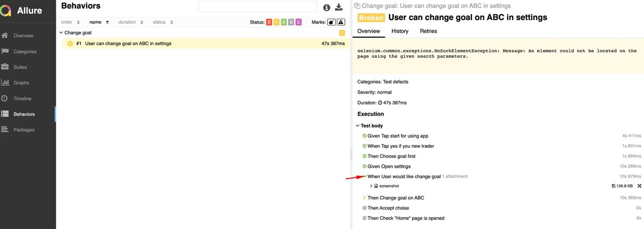The image size is (644, 229).
Task: Toggle skipped status filter (gray)
Action: [x=291, y=22]
